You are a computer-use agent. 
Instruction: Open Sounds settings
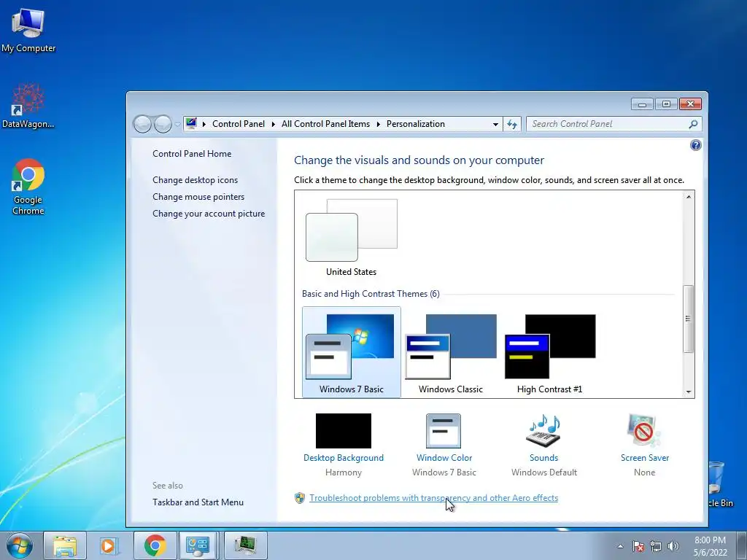(x=544, y=446)
